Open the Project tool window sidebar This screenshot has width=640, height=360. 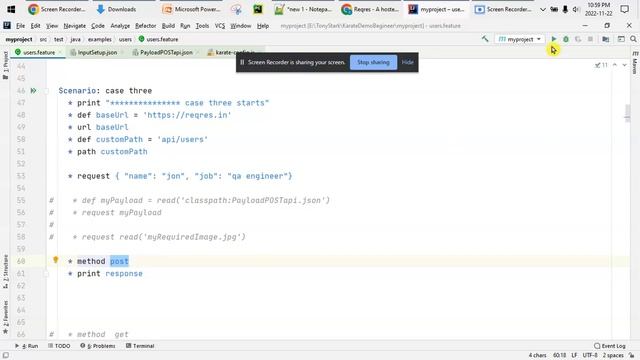point(5,65)
